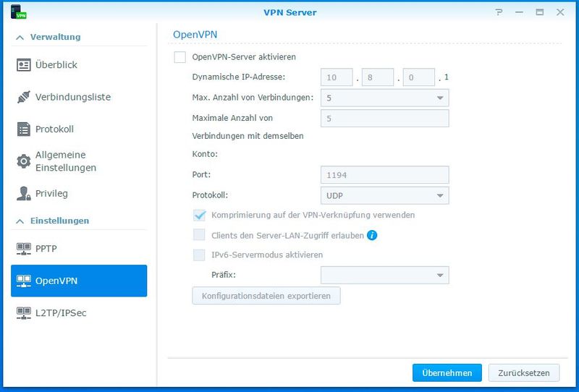Enable IPv6-Servermodus aktivieren checkbox
579x392 pixels.
pyautogui.click(x=199, y=255)
